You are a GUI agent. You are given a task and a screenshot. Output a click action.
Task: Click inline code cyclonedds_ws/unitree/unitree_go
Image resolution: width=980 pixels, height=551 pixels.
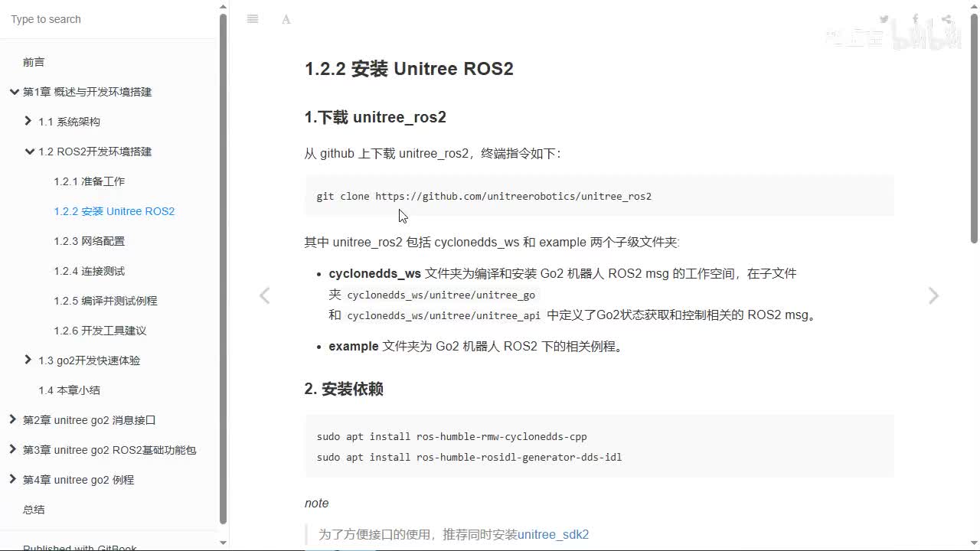point(441,295)
